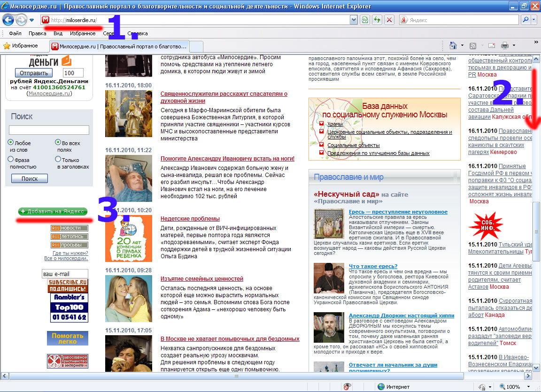The width and height of the screenshot is (541, 392).
Task: Open thumbnail of Недетские проблемы article
Action: coord(129,238)
